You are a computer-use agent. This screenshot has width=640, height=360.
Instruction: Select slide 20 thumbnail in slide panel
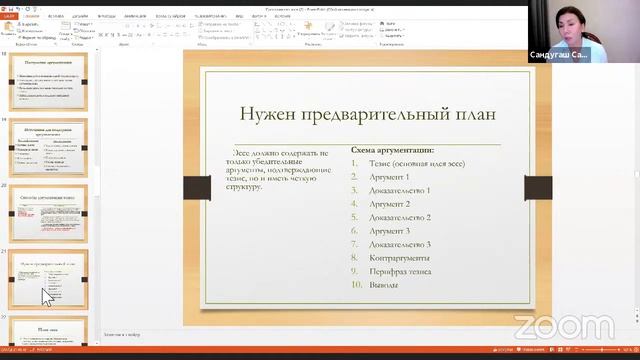tap(48, 213)
